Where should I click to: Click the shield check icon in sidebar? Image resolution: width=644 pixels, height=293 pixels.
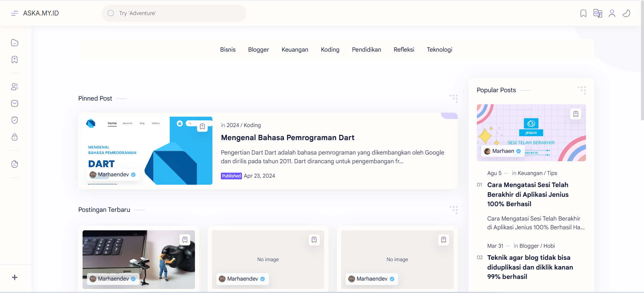click(14, 120)
